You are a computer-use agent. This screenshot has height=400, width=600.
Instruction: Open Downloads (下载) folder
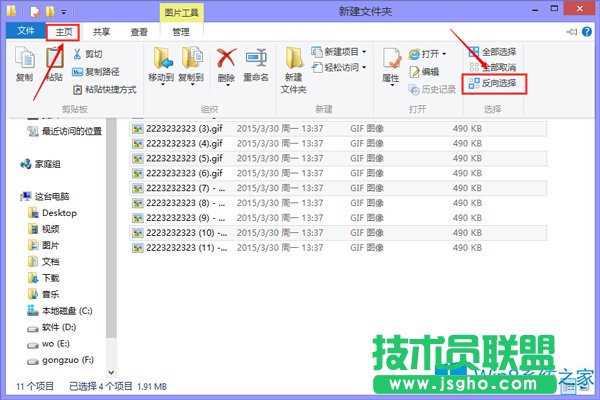pyautogui.click(x=44, y=278)
